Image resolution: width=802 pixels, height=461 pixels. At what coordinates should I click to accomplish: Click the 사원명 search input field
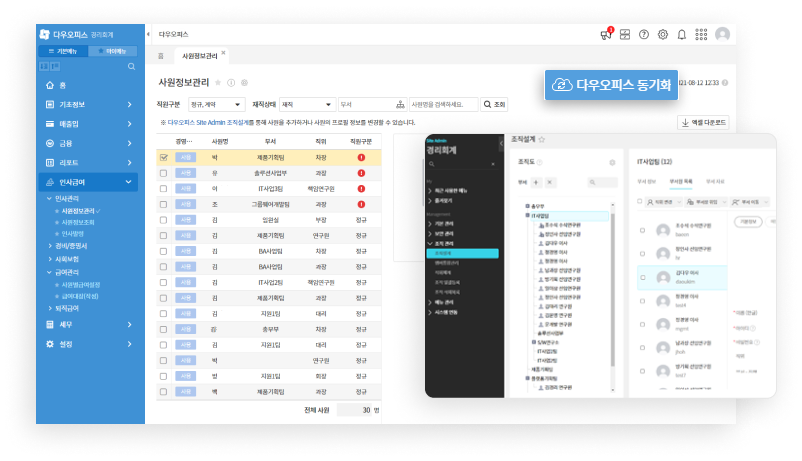coord(443,104)
